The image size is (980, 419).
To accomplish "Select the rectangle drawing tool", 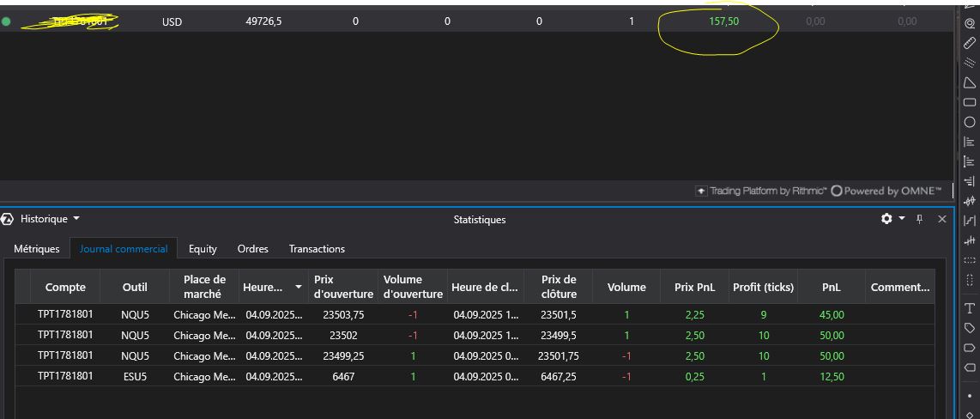I will [970, 102].
